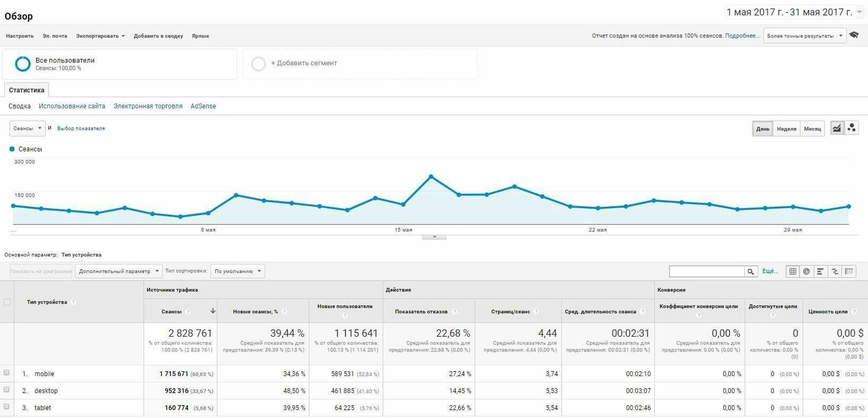The width and height of the screenshot is (868, 418).
Task: Tick the tablet row checkbox
Action: [x=7, y=407]
